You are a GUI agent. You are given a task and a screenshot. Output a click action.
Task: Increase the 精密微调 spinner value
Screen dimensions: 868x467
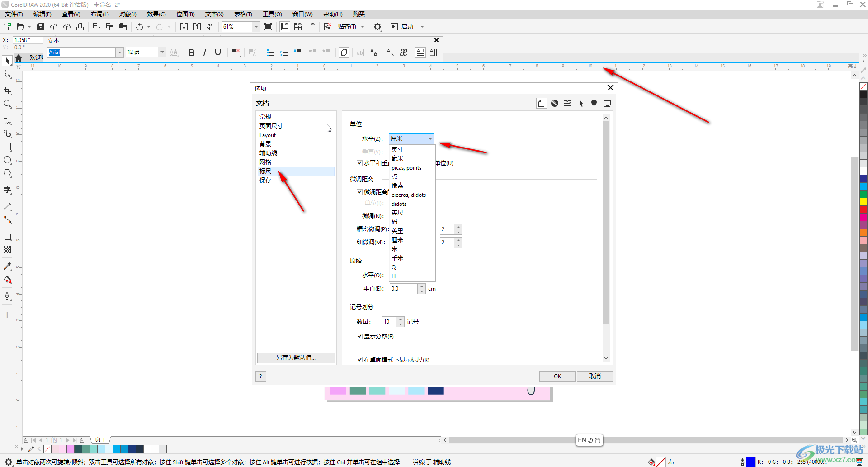(x=458, y=227)
